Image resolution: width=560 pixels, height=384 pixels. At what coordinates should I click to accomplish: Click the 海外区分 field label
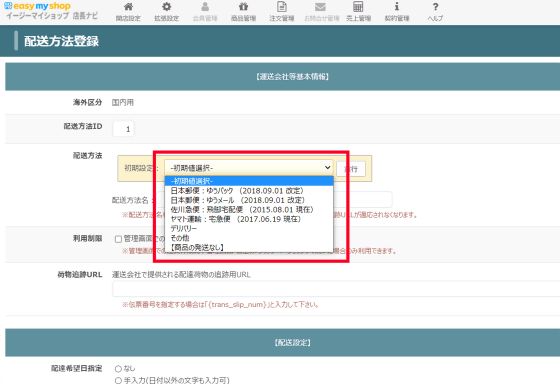(x=88, y=103)
